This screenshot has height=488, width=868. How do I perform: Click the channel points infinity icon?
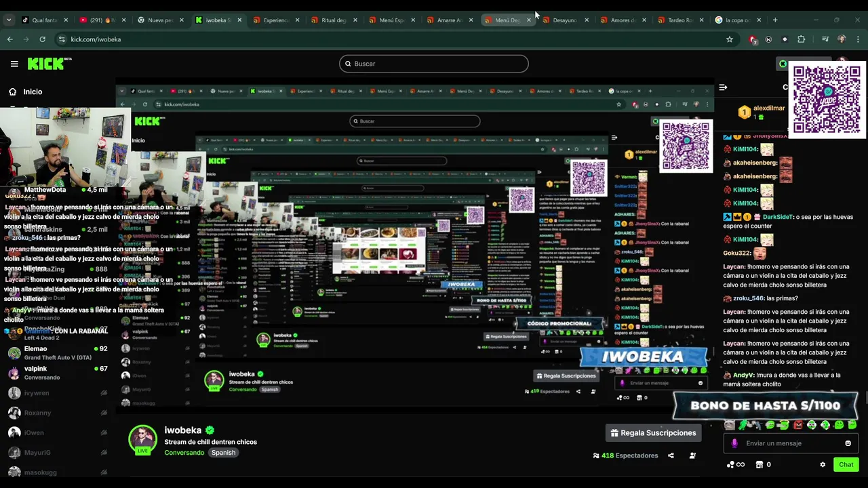[x=736, y=465]
